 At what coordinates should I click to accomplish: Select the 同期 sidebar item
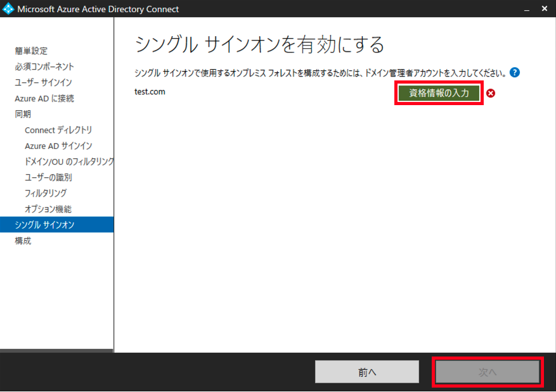(23, 114)
